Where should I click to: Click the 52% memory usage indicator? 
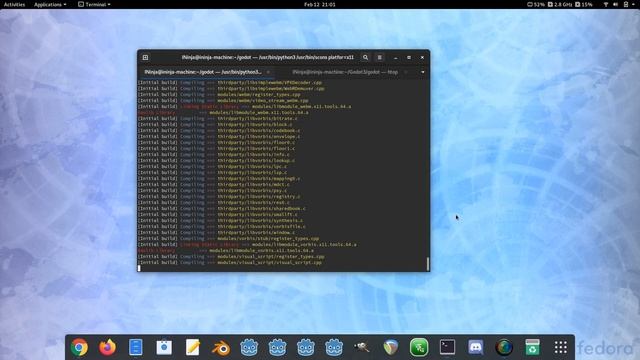pos(536,4)
